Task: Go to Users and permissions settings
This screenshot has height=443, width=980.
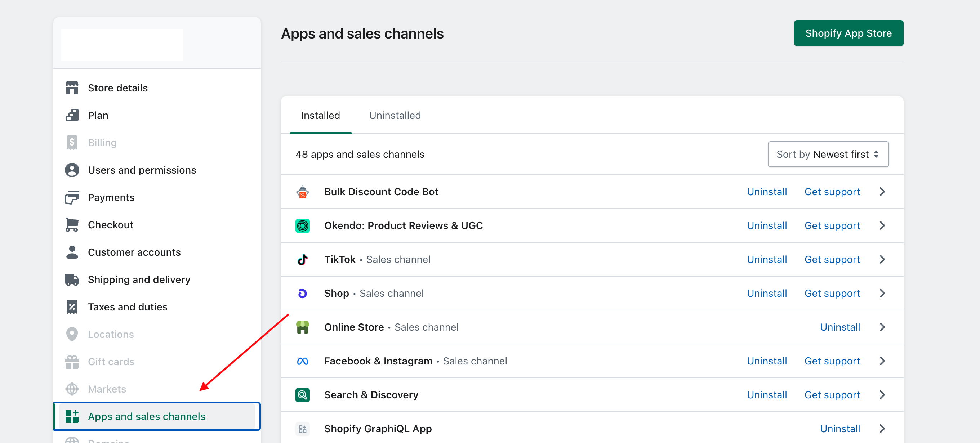Action: point(142,170)
